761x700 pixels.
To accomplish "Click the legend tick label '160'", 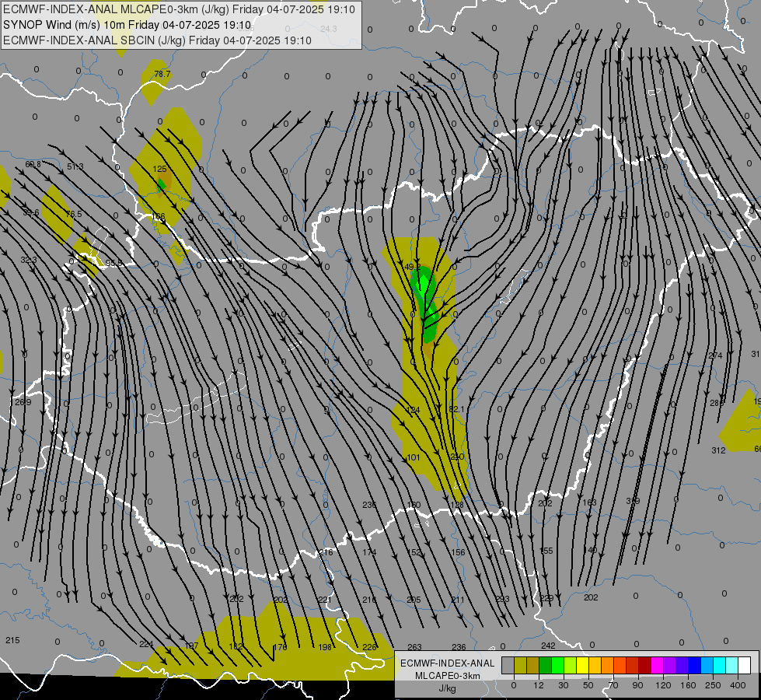I will [x=688, y=685].
